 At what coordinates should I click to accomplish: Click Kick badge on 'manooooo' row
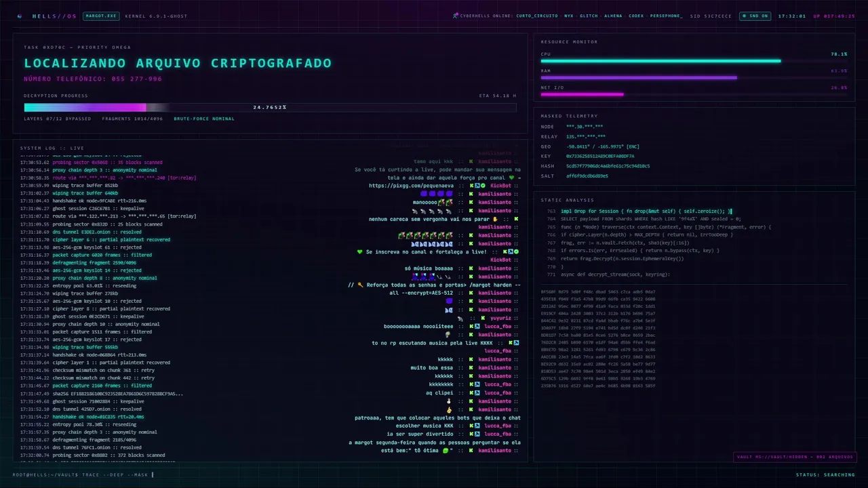pos(471,202)
